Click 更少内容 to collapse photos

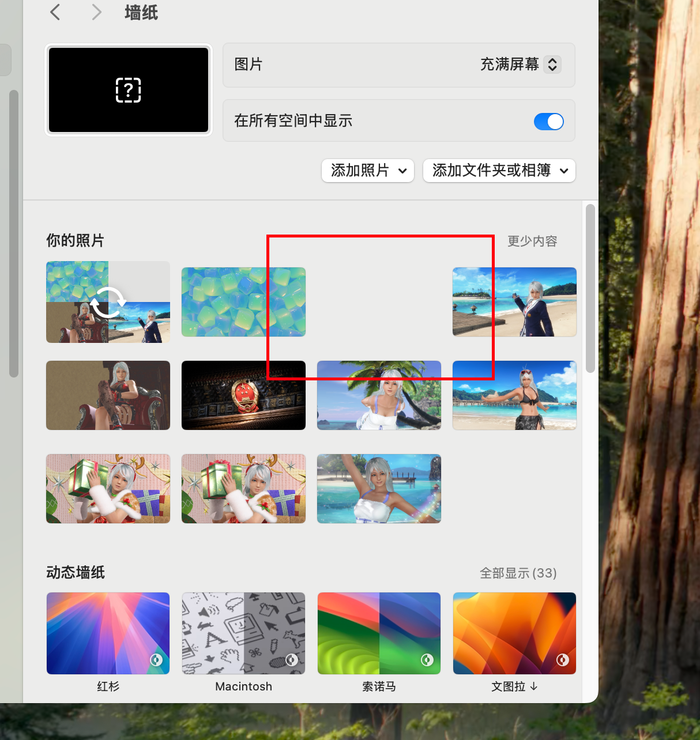tap(532, 241)
